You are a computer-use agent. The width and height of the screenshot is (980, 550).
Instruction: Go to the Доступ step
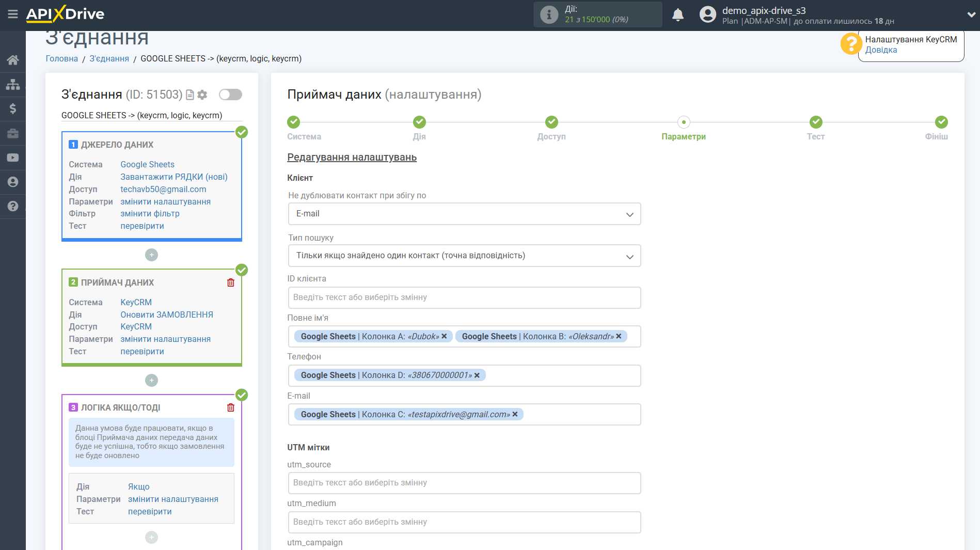point(551,122)
